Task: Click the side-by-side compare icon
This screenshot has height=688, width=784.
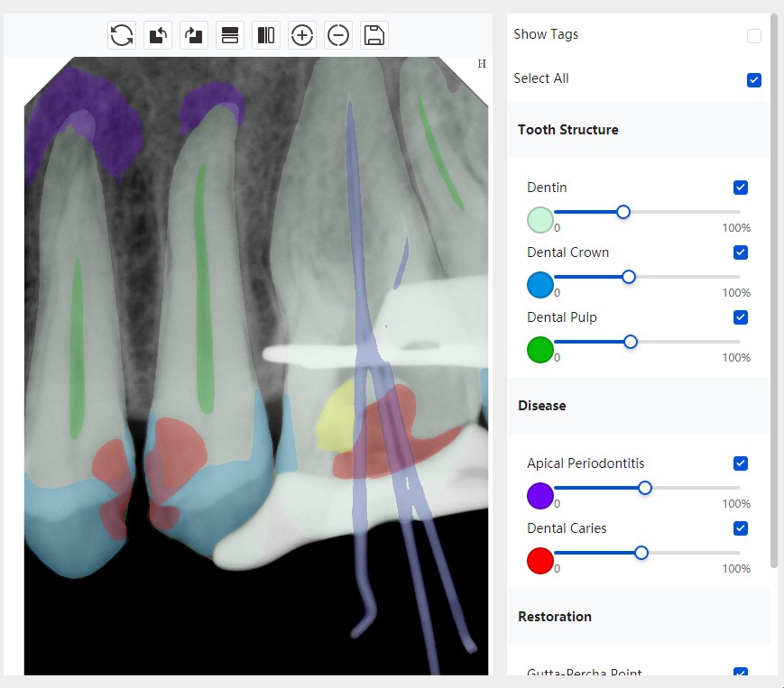Action: [x=266, y=35]
